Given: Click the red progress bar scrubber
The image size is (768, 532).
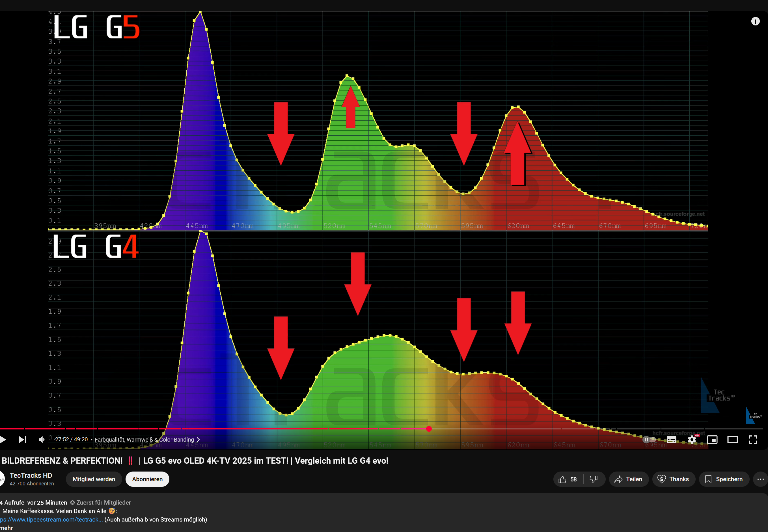Looking at the screenshot, I should 429,429.
